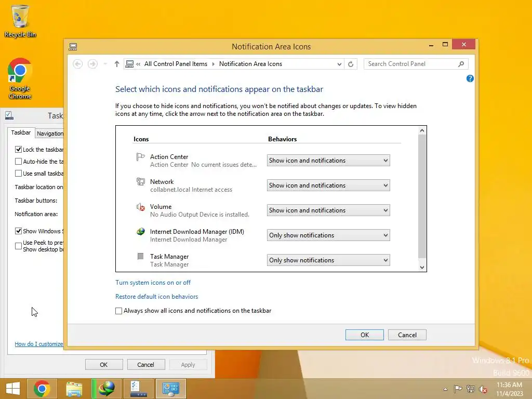Open the blue help question mark
Image resolution: width=532 pixels, height=399 pixels.
(x=470, y=78)
